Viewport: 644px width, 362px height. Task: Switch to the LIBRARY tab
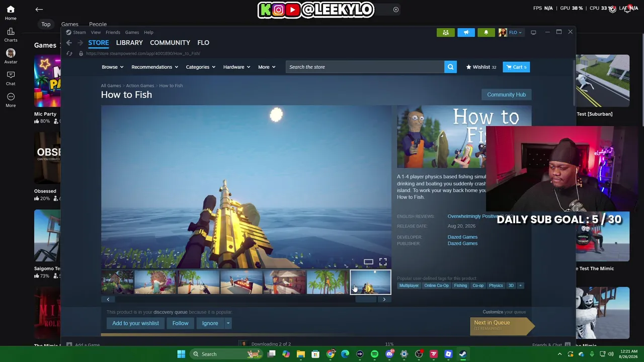pos(129,43)
